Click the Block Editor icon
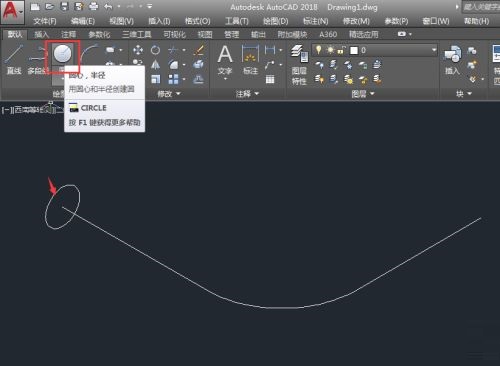Image resolution: width=500 pixels, height=366 pixels. pyautogui.click(x=472, y=64)
